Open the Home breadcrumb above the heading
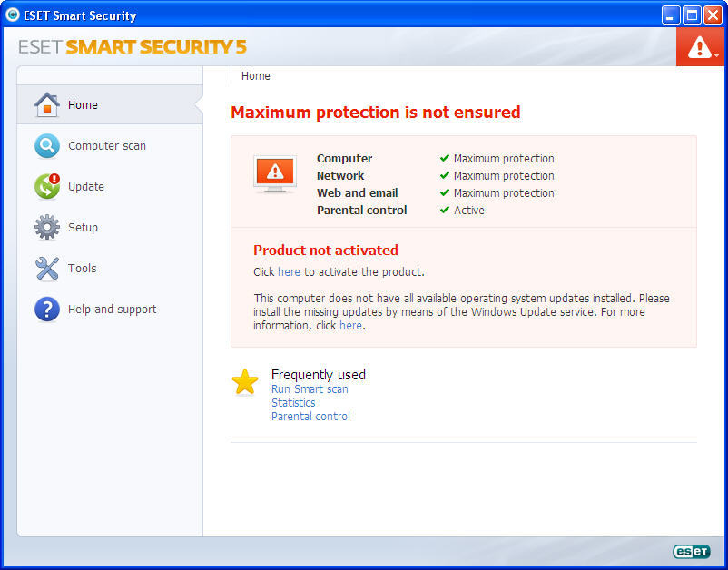728x570 pixels. coord(255,76)
